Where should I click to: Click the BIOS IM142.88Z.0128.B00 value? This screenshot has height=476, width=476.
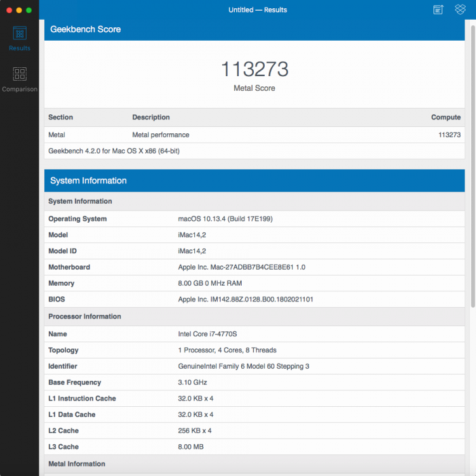click(x=245, y=300)
